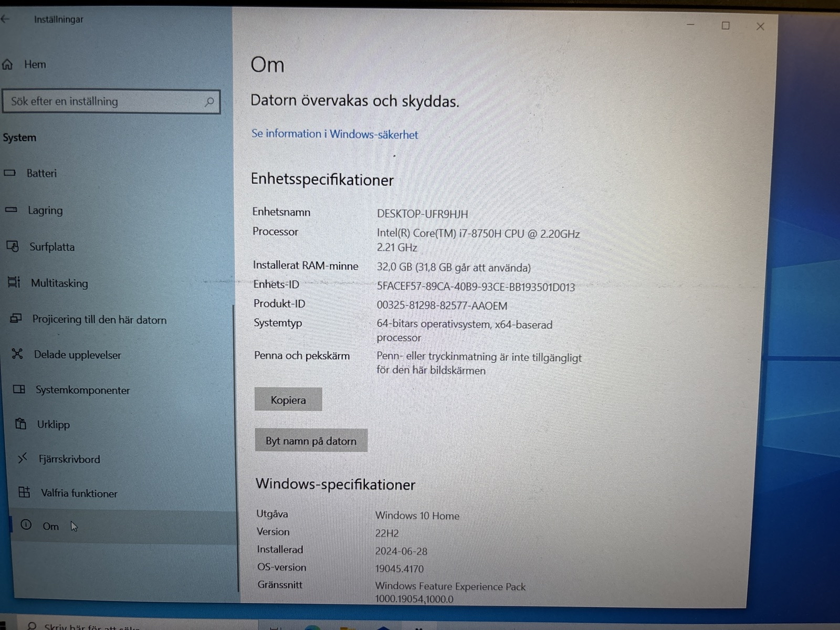Click the Om info icon
This screenshot has width=840, height=630.
point(26,525)
